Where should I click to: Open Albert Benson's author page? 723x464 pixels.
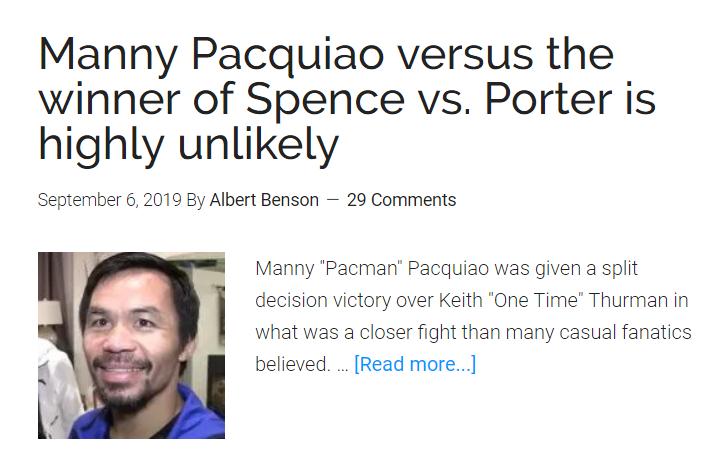coord(264,200)
